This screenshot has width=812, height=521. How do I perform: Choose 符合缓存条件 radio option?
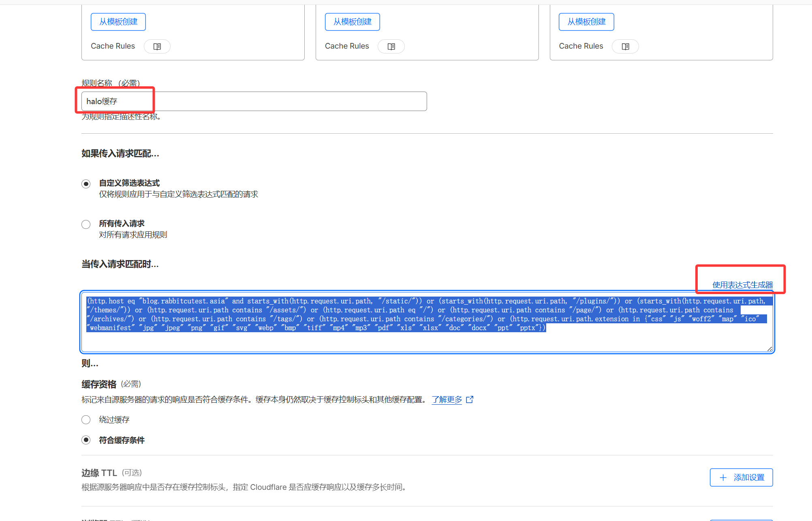click(86, 440)
